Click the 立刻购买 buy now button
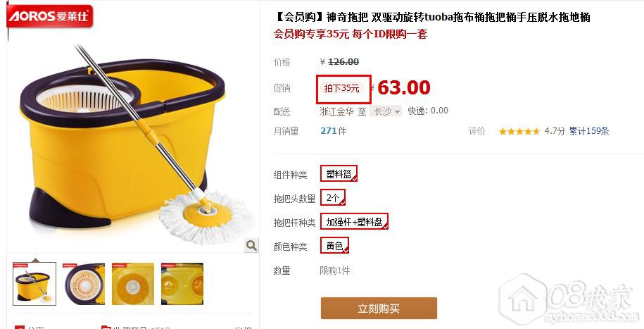Image resolution: width=644 pixels, height=329 pixels. pyautogui.click(x=379, y=309)
